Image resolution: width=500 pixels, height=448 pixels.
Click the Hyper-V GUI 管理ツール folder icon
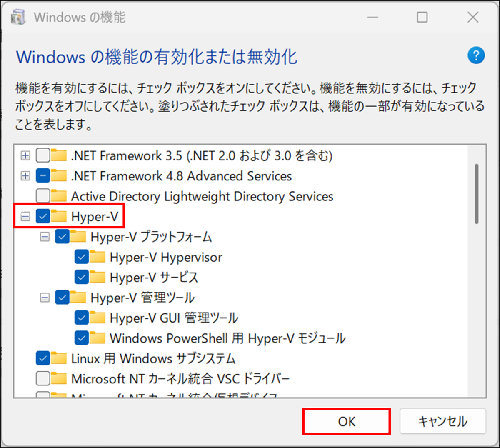[x=97, y=318]
